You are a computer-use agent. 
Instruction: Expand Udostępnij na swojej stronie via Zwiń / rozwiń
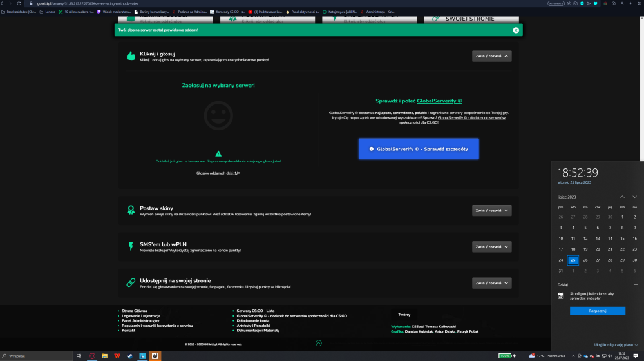point(491,283)
